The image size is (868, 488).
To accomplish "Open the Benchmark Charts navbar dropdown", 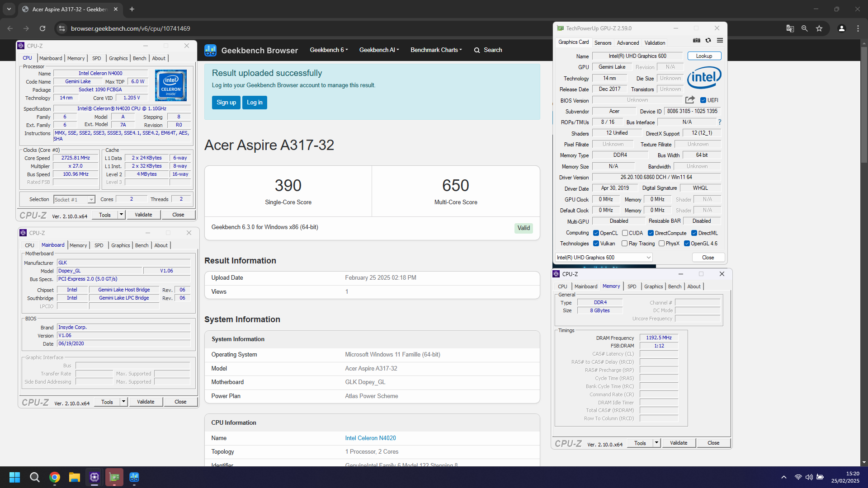I will click(436, 50).
